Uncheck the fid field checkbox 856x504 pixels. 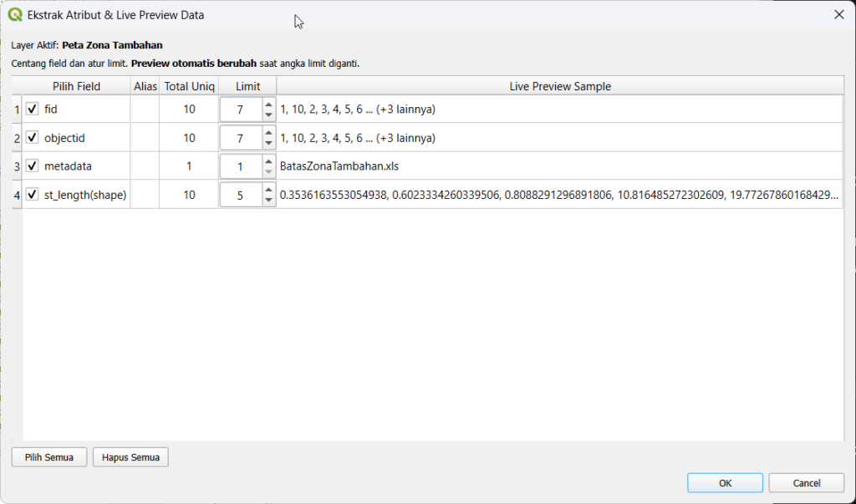[33, 109]
